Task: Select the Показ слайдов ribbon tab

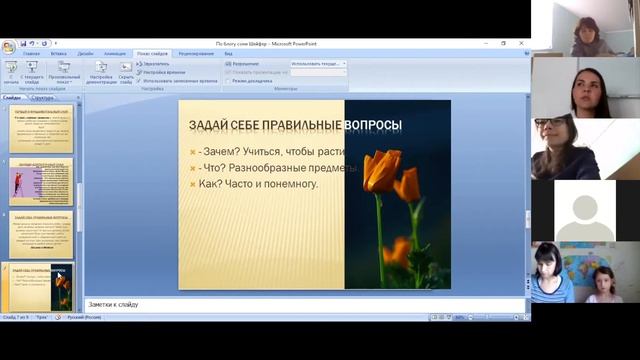Action: (152, 53)
